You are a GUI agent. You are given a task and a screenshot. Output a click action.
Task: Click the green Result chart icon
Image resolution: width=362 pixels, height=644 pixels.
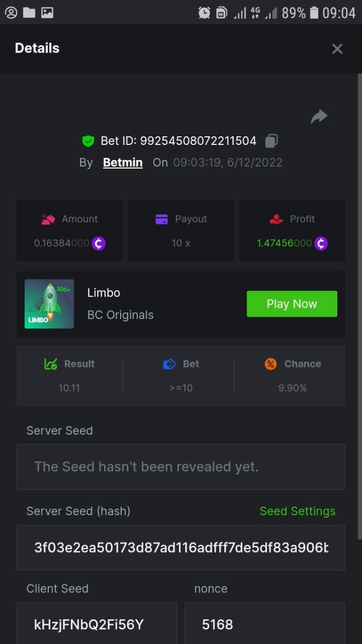(51, 364)
